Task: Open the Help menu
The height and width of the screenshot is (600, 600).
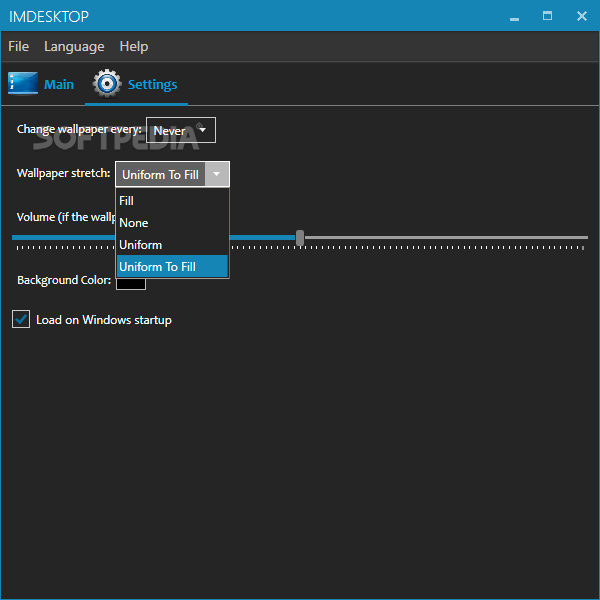Action: tap(134, 47)
